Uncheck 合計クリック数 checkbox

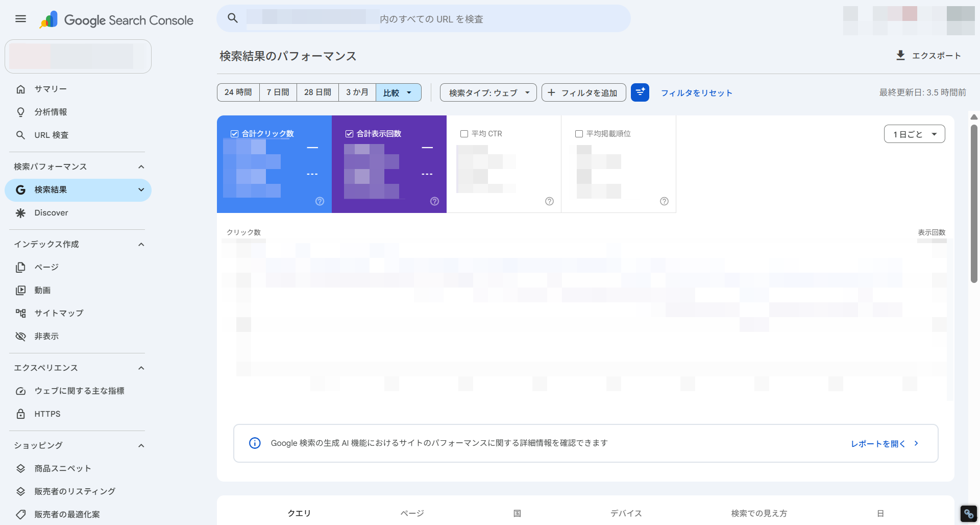pos(235,134)
